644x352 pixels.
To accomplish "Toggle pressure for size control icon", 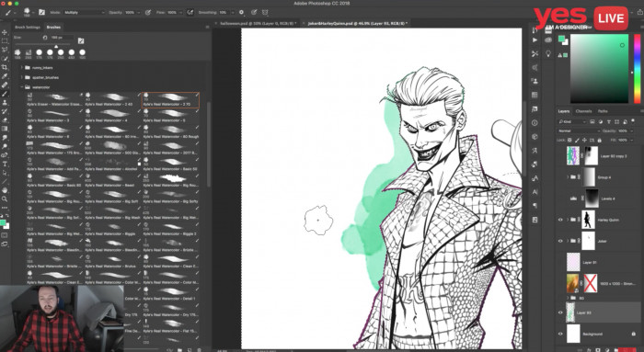I will point(254,13).
